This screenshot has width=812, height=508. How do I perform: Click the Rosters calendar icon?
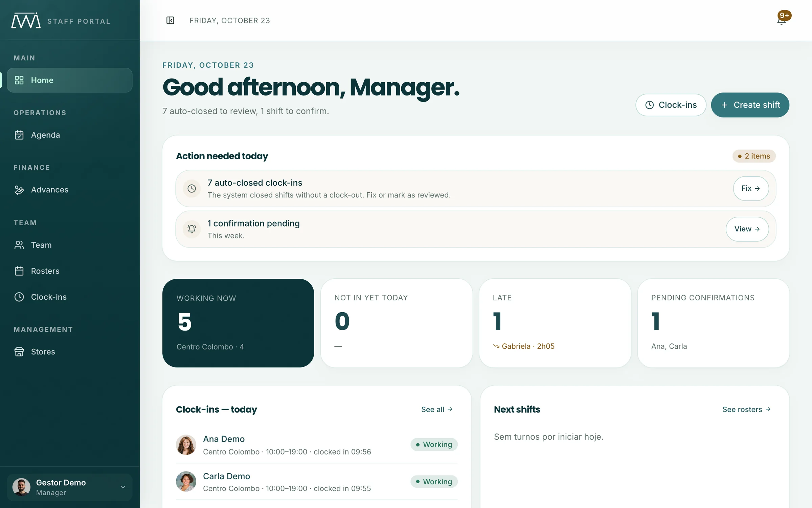click(x=19, y=271)
